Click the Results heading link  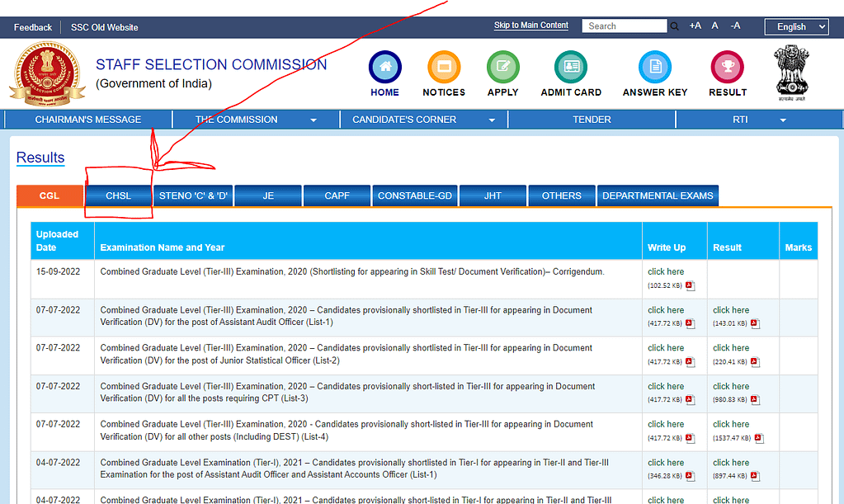[x=40, y=158]
